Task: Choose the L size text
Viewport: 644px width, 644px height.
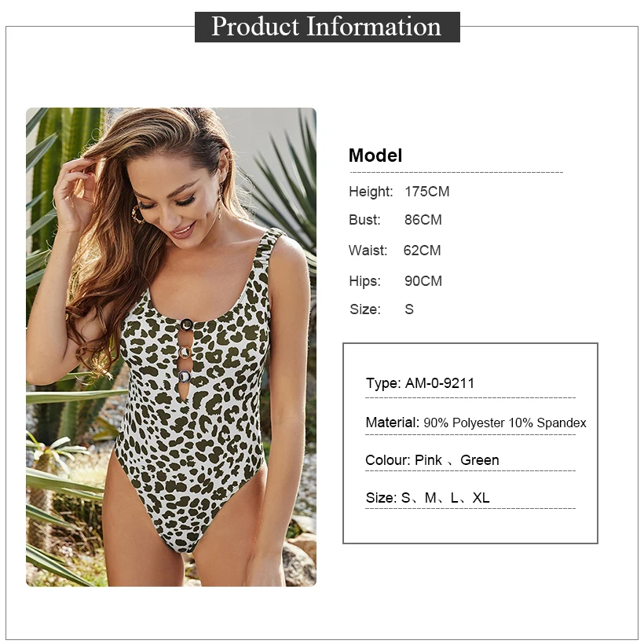Action: click(x=454, y=498)
